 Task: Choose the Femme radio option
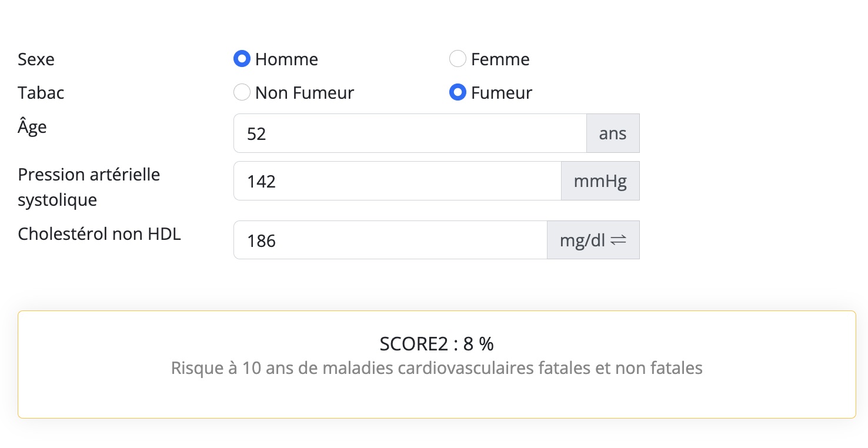coord(458,59)
